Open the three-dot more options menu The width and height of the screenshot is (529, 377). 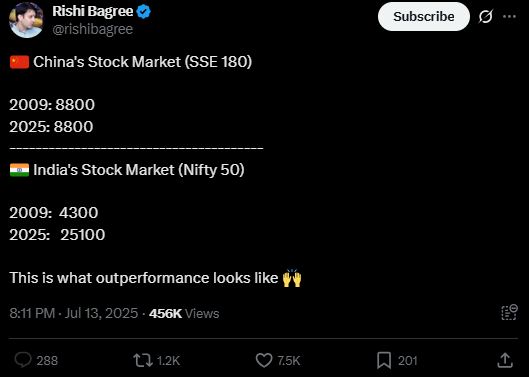(x=509, y=17)
